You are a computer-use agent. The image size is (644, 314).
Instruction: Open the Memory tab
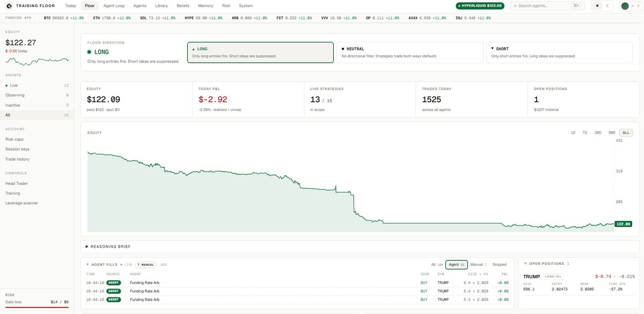[206, 6]
